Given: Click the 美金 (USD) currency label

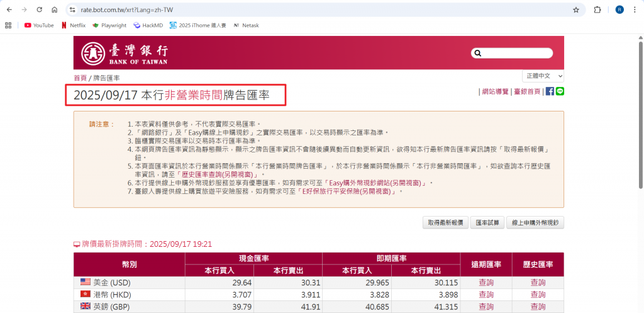Looking at the screenshot, I should (113, 283).
